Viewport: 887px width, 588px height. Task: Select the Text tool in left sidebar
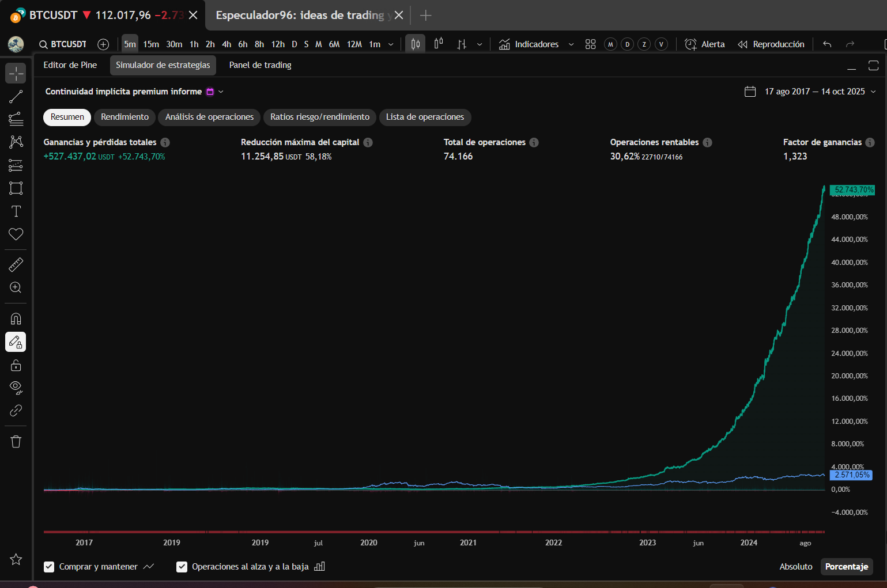click(16, 211)
